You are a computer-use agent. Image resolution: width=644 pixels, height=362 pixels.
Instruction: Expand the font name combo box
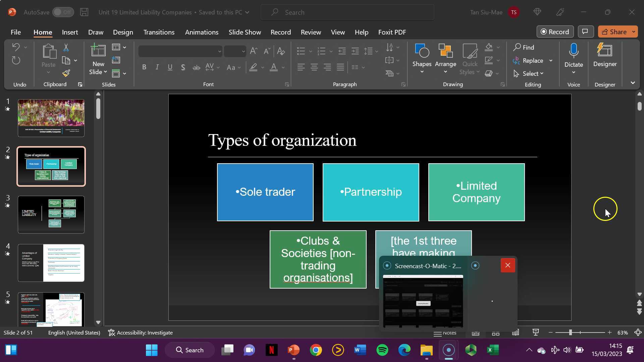[219, 51]
